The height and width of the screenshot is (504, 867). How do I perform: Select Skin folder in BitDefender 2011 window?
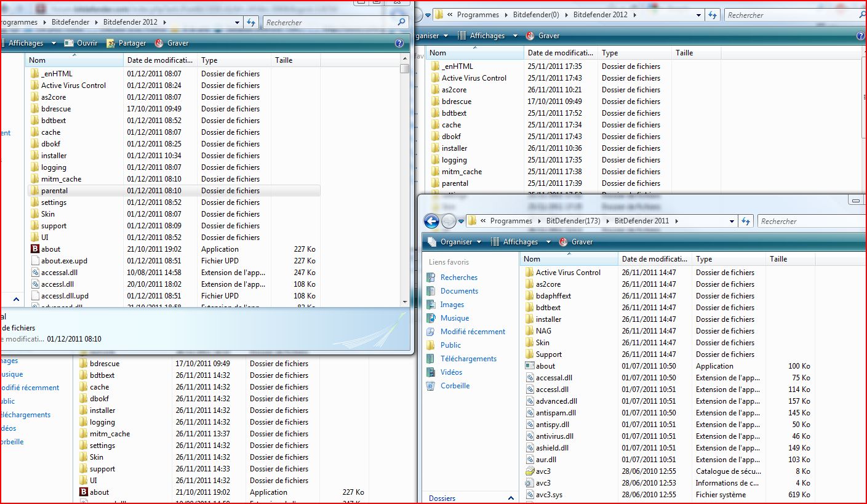(538, 343)
